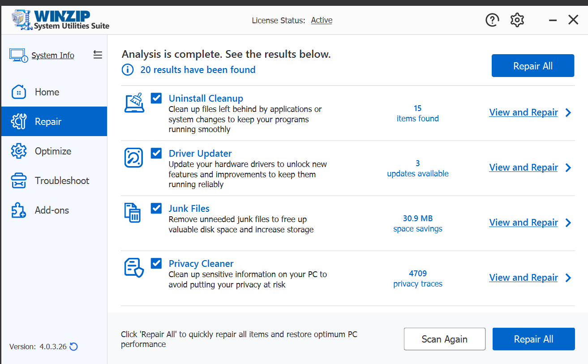Switch to the Optimize section
This screenshot has height=364, width=588.
[x=54, y=151]
